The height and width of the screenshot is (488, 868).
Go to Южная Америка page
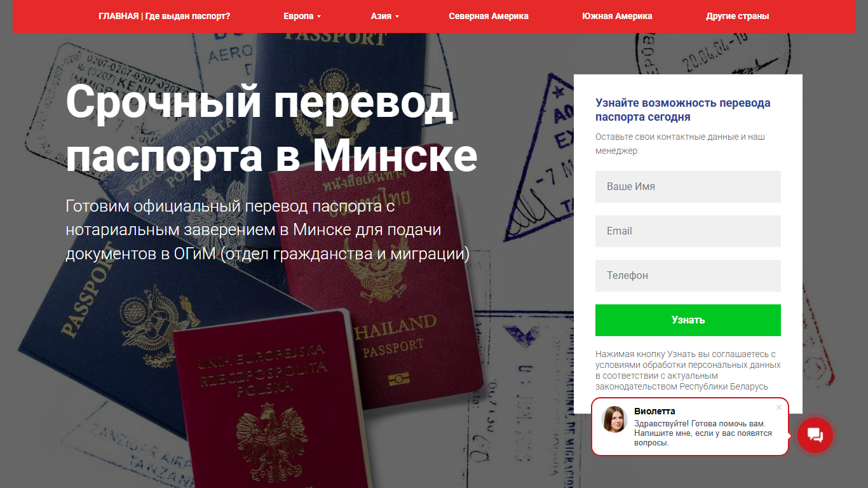tap(617, 16)
